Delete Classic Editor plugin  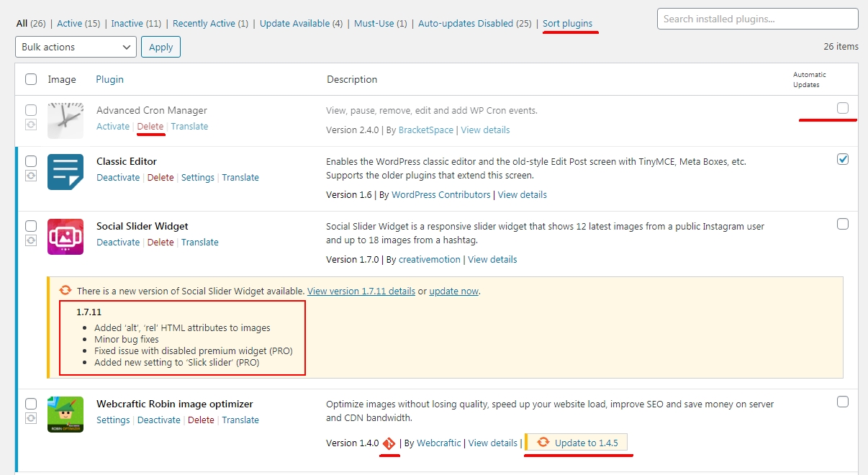[x=161, y=177]
